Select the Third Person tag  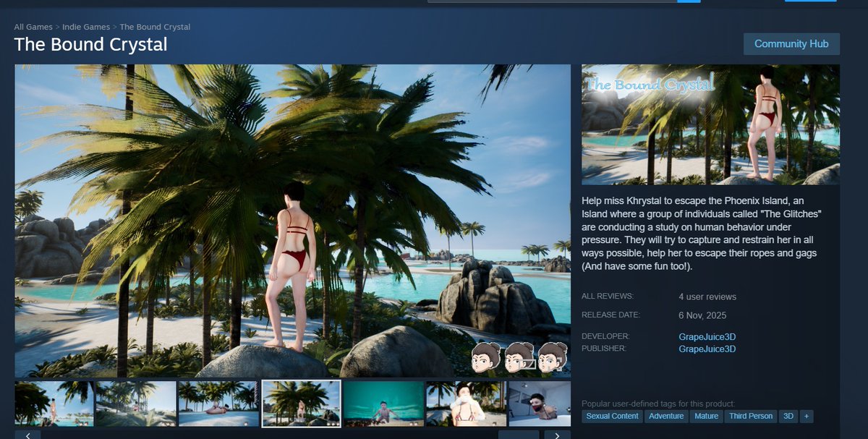pos(751,416)
